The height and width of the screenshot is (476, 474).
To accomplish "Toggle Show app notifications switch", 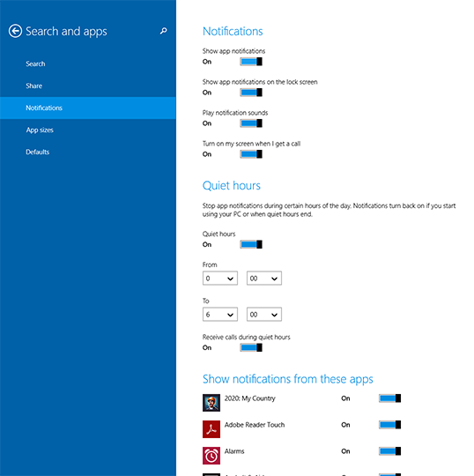I will (251, 62).
